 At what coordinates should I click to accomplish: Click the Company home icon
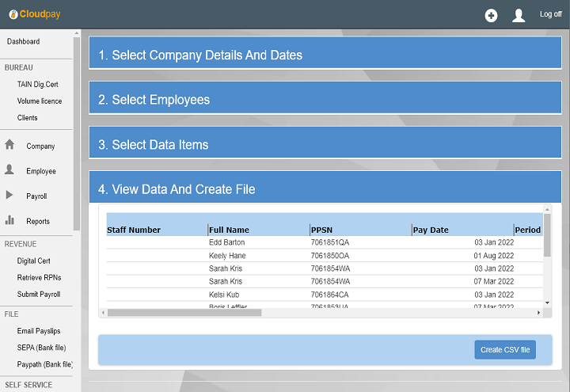[10, 145]
